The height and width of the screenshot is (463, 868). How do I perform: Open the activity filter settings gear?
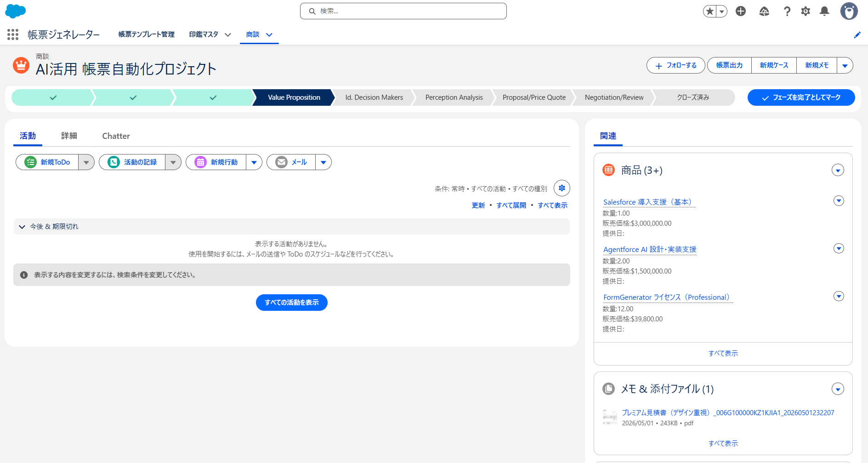(x=562, y=188)
